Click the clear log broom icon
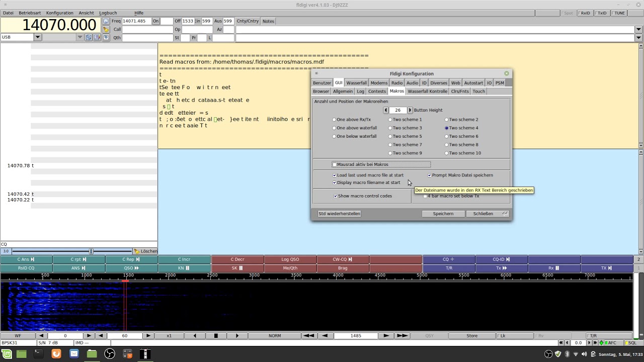644x362 pixels. tap(106, 30)
